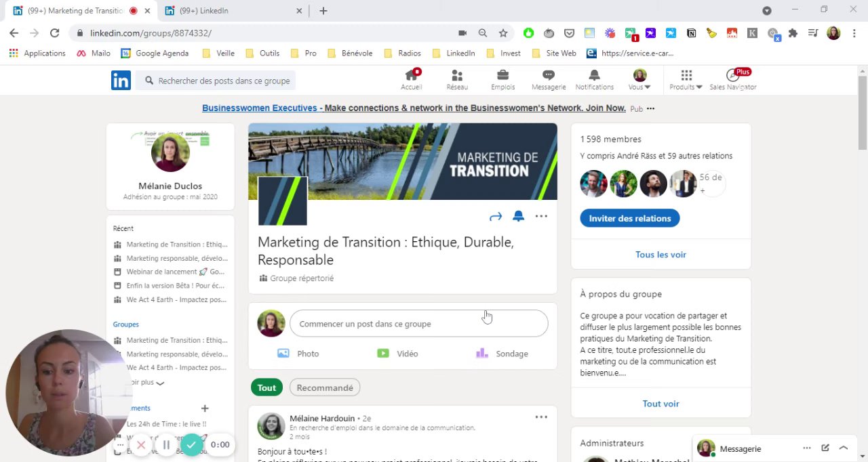
Task: Create a Sondage poll
Action: click(502, 354)
